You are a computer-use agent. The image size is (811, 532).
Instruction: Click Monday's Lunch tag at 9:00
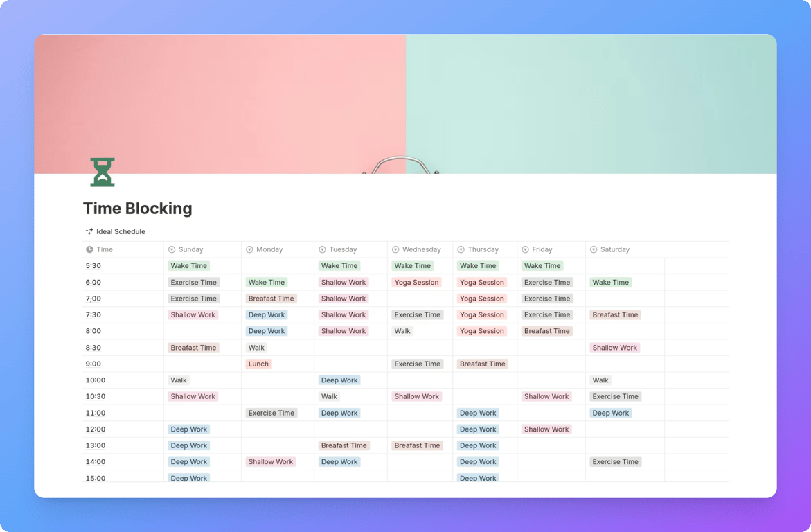pos(258,364)
